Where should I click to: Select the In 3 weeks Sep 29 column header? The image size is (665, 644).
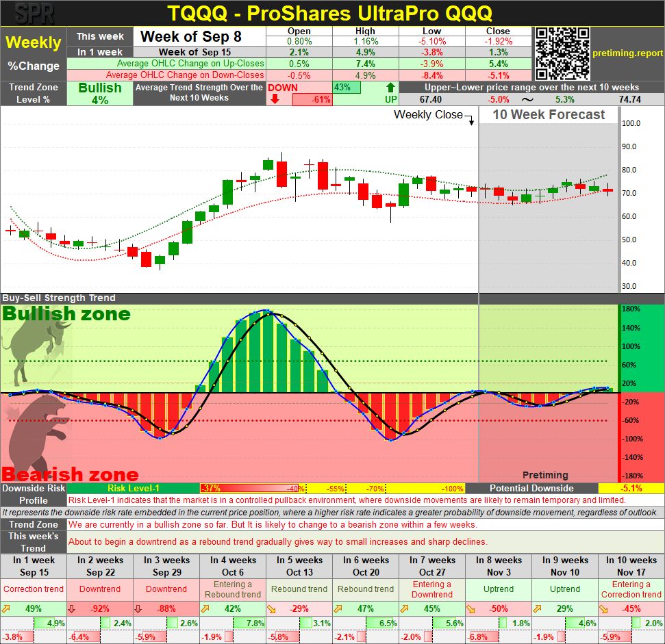click(x=166, y=566)
